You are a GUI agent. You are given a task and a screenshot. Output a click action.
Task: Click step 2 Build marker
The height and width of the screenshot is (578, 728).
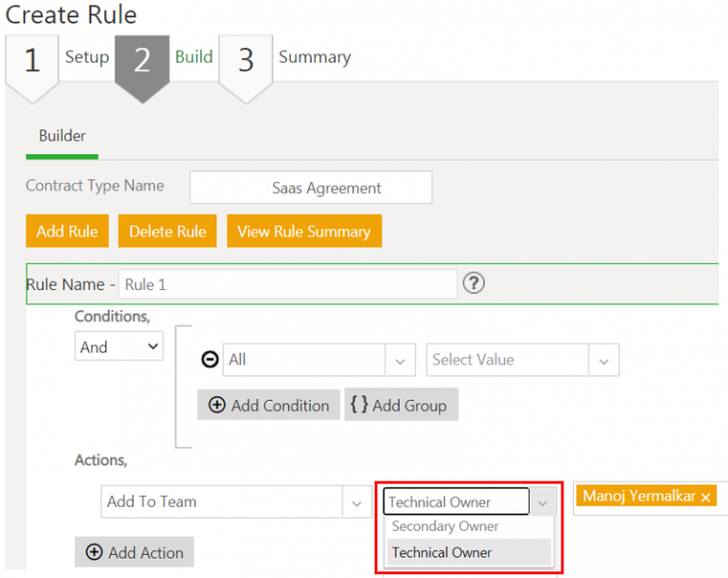pyautogui.click(x=142, y=61)
